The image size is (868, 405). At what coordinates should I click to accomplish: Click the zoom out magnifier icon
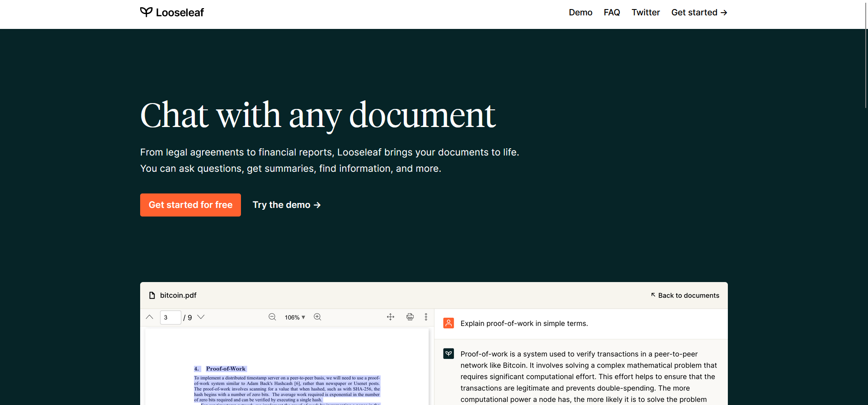click(272, 317)
